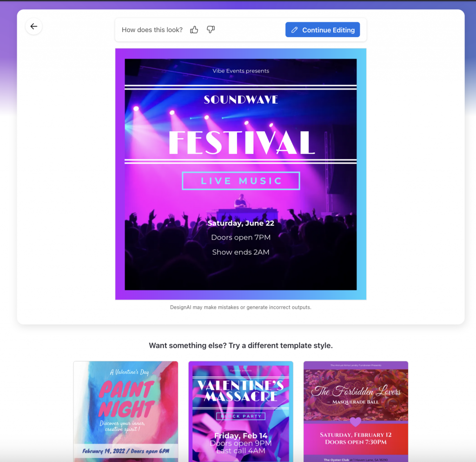Select the 'Doors open 7PM' text
This screenshot has height=462, width=476.
tap(240, 237)
